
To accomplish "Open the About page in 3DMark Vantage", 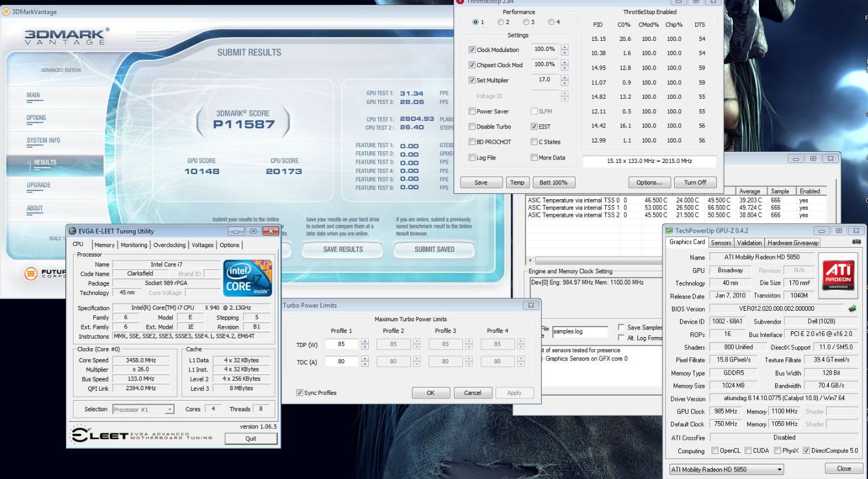I will (34, 209).
